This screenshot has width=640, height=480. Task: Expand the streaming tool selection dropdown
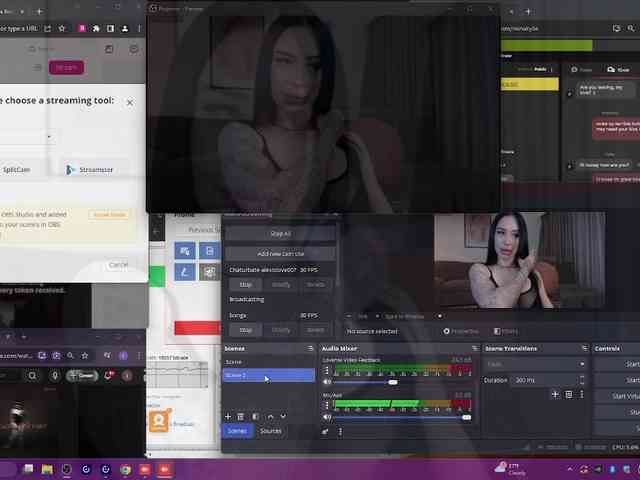[x=48, y=136]
